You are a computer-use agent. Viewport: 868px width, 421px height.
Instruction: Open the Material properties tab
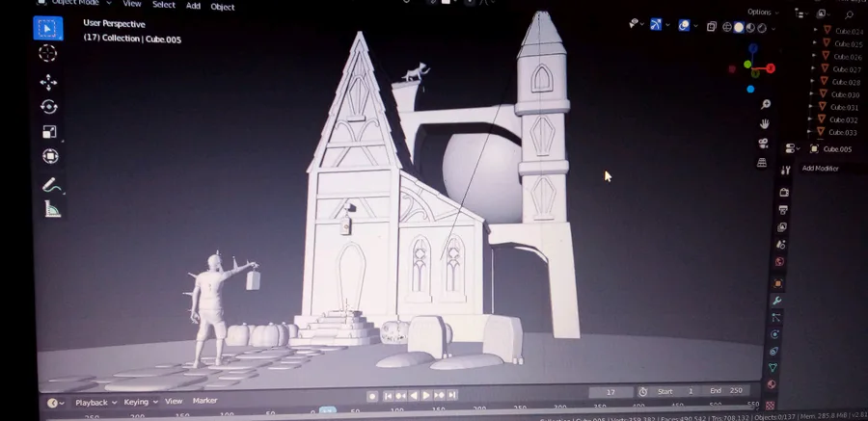pyautogui.click(x=772, y=384)
